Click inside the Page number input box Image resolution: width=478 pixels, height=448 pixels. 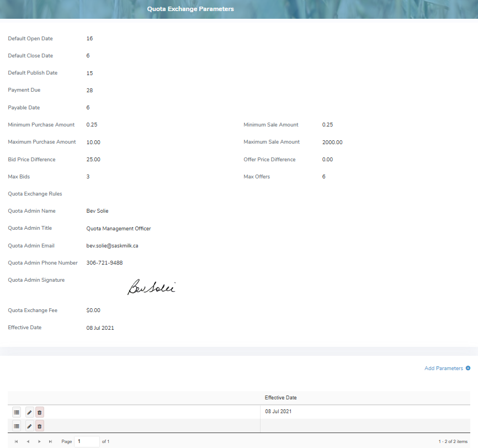(x=87, y=441)
